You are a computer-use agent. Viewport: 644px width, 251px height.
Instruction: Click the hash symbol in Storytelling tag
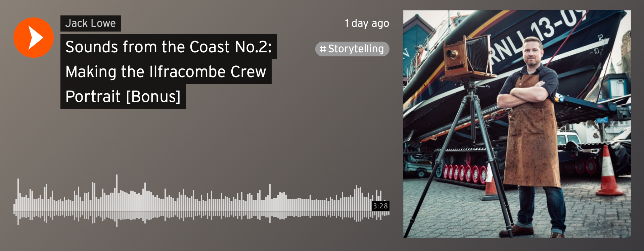pos(323,49)
